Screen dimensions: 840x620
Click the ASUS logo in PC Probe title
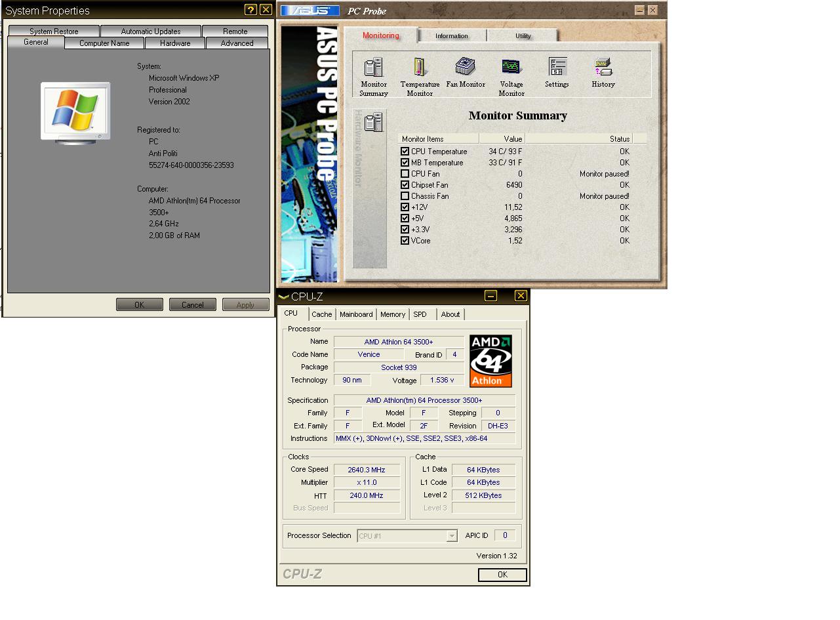pos(310,10)
